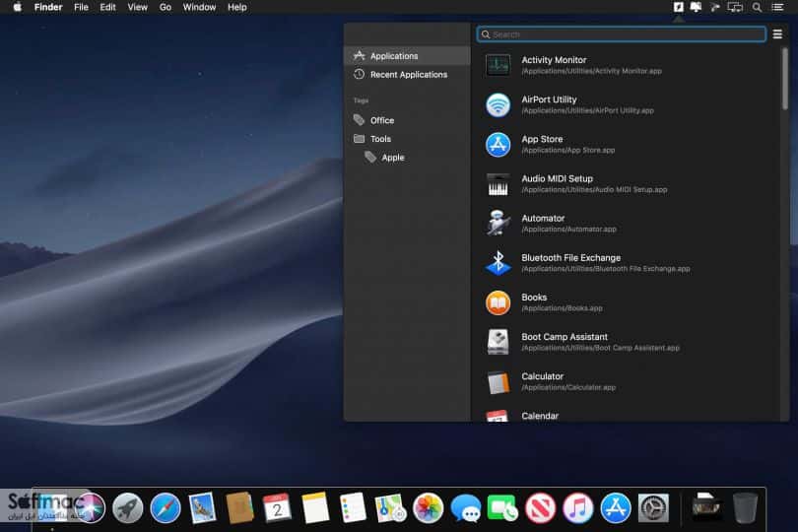Select the Apple tag under Tools

click(407, 158)
